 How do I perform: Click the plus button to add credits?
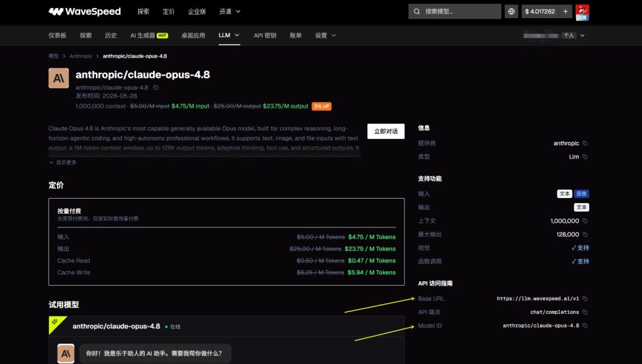566,11
